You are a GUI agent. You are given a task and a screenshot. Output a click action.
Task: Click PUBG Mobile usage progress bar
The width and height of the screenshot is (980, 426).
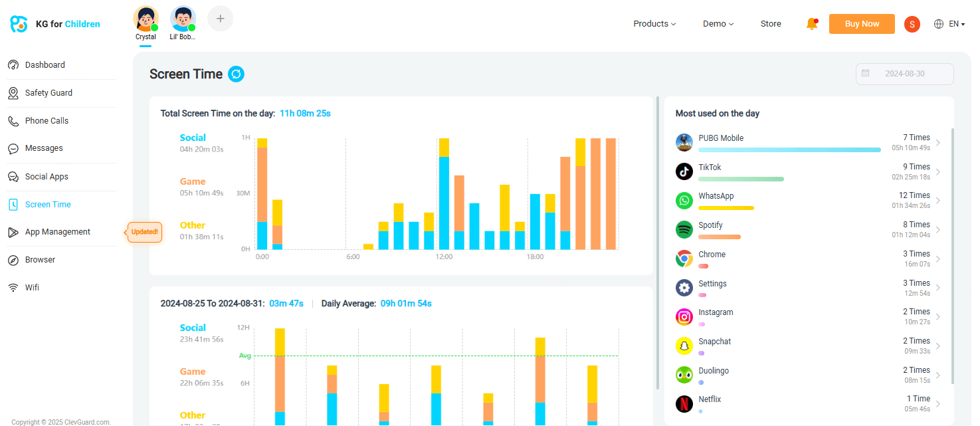[789, 150]
